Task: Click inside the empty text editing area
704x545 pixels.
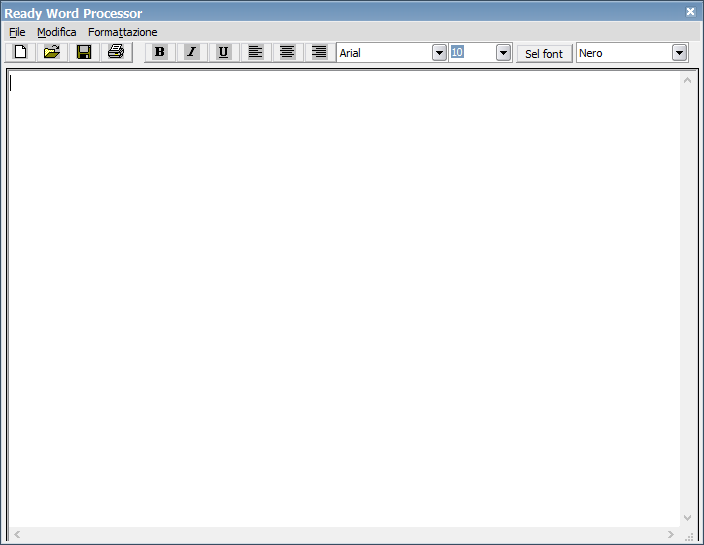Action: (x=344, y=299)
